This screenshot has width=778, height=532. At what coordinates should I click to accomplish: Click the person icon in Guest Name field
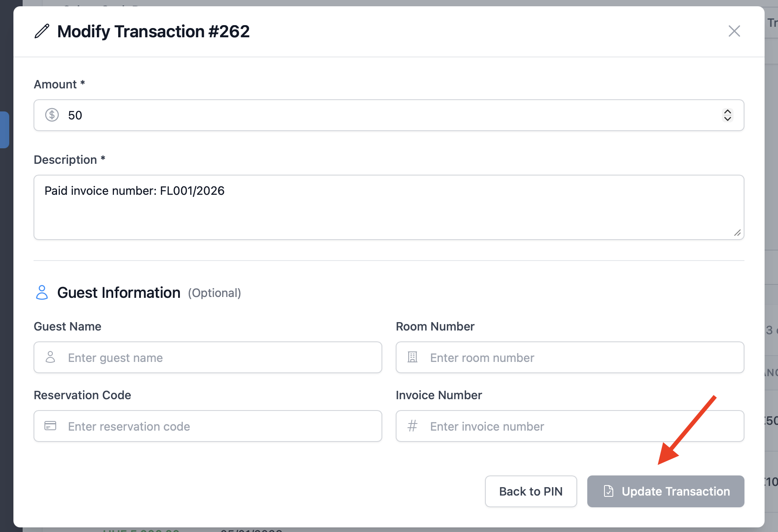click(x=50, y=357)
